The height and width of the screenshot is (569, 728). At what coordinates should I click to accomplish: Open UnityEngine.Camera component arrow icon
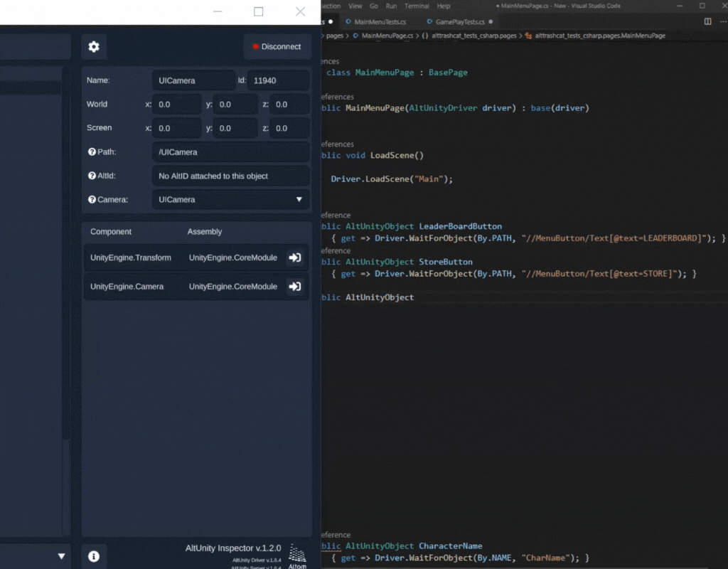295,286
